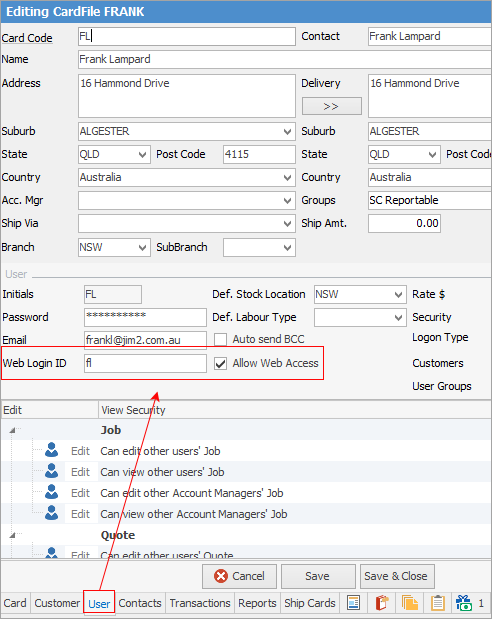
Task: Open the Reports tab
Action: (x=257, y=603)
